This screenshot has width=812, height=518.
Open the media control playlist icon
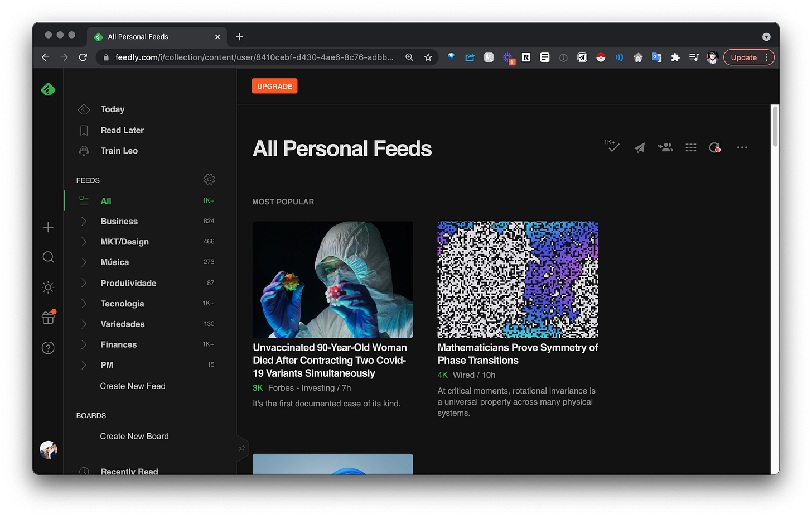694,57
